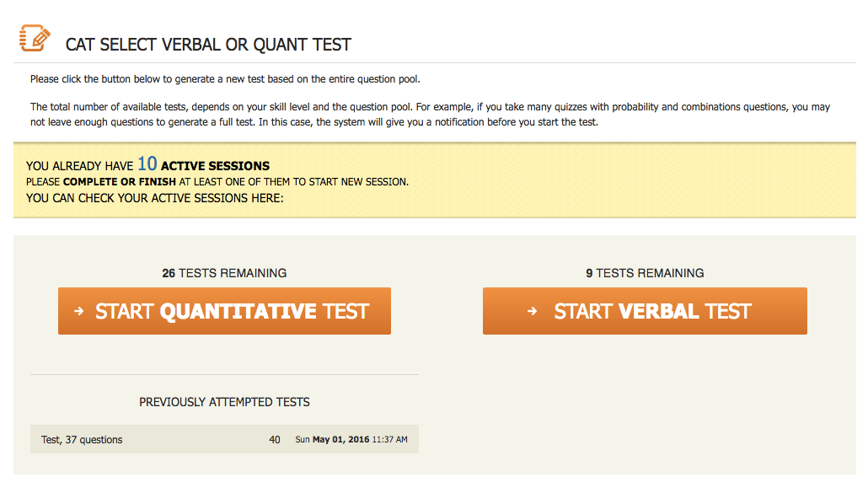Click 'You can check your active sessions here'
868x504 pixels.
(155, 198)
